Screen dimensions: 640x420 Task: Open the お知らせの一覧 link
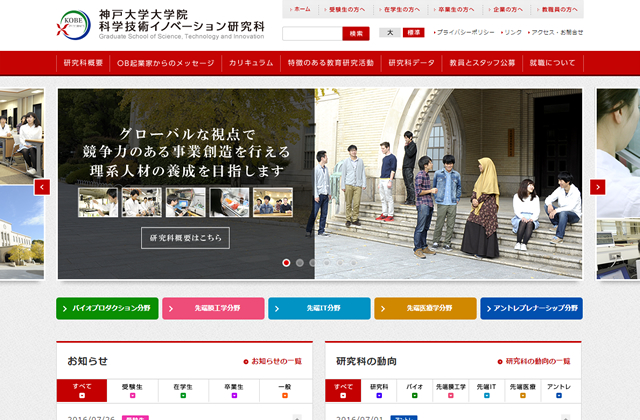coord(272,361)
